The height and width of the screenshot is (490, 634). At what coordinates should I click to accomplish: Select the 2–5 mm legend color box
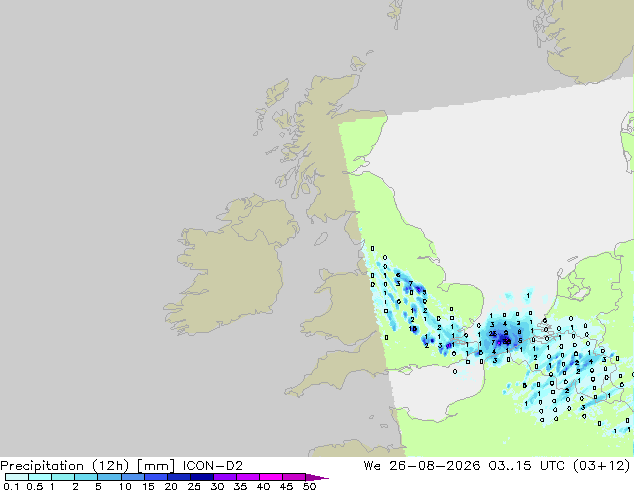[x=86, y=477]
